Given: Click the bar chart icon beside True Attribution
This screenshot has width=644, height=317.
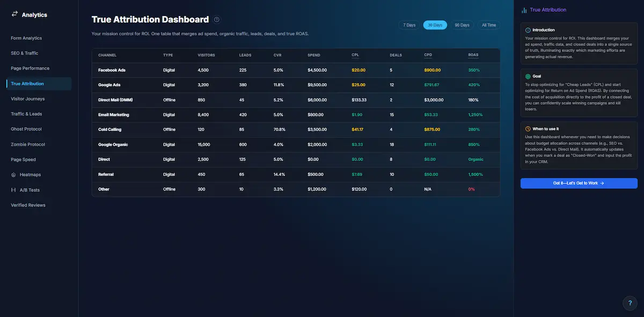Looking at the screenshot, I should [524, 10].
